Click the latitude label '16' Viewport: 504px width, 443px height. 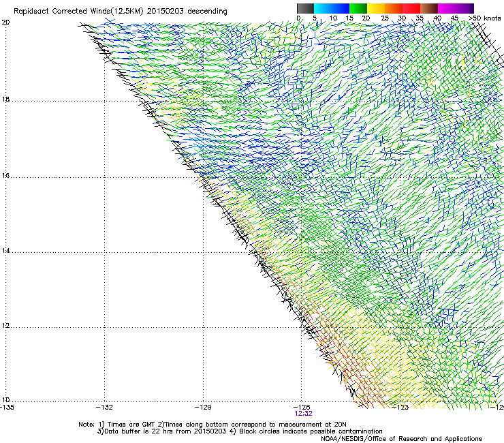point(5,176)
